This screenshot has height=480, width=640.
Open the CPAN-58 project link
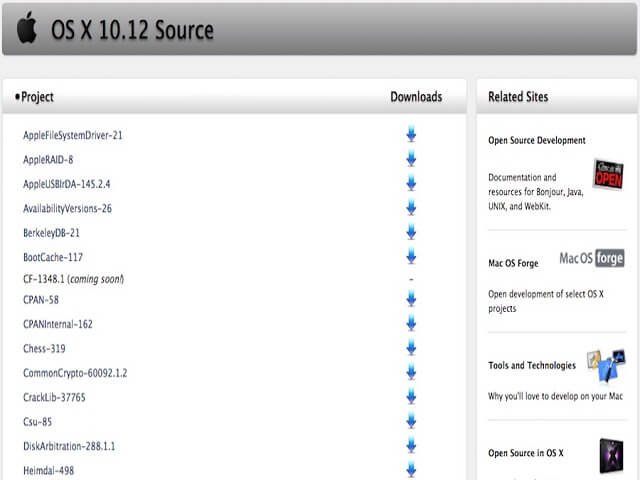point(41,300)
